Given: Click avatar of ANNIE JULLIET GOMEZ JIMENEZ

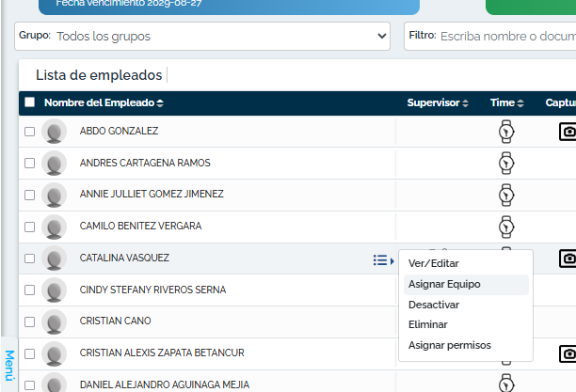Looking at the screenshot, I should [54, 195].
